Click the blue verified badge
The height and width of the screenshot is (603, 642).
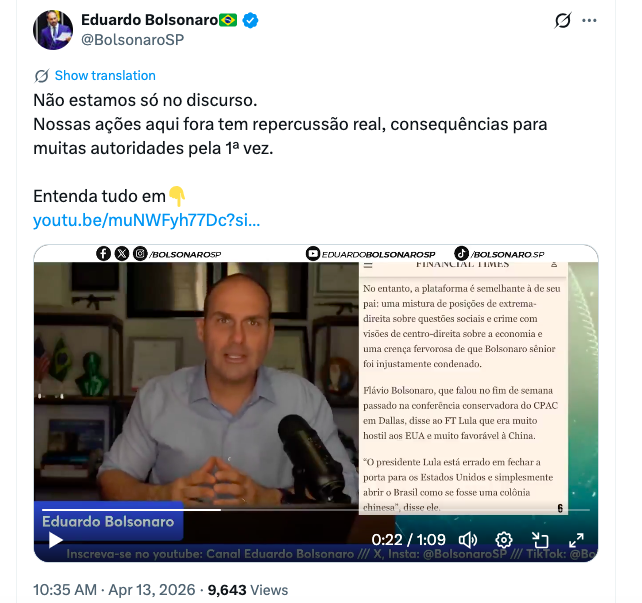click(250, 20)
